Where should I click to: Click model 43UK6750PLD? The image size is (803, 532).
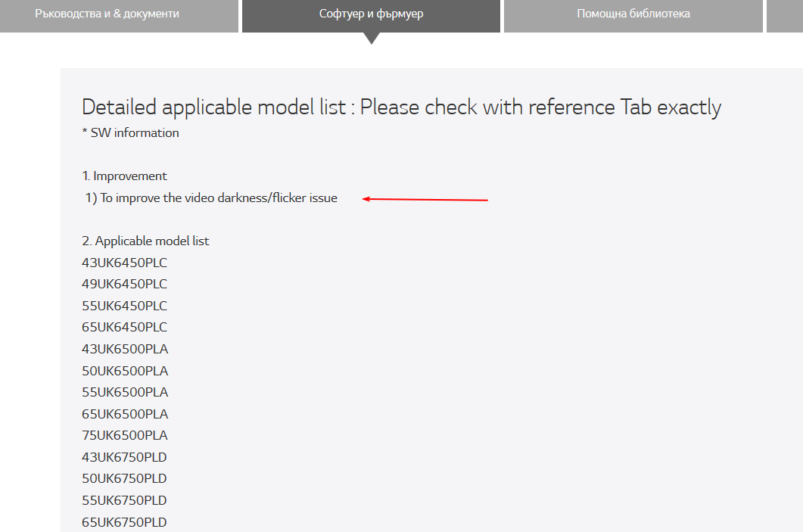pos(124,457)
